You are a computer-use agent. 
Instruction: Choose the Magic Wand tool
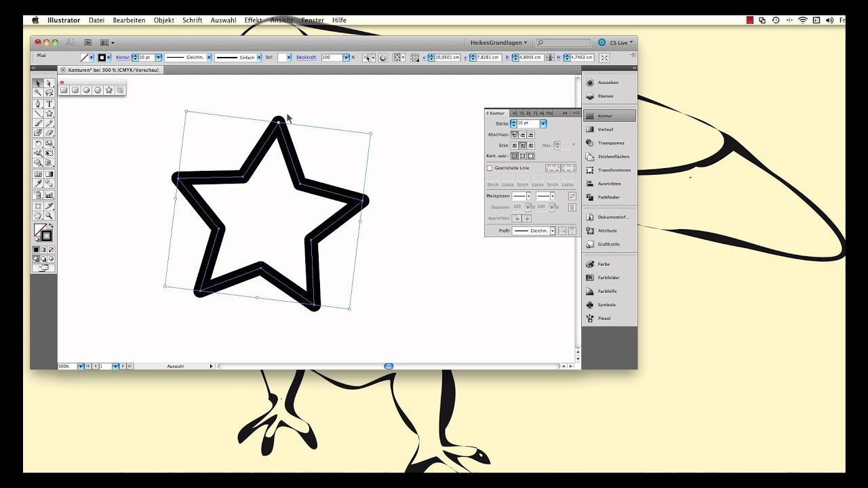(x=38, y=93)
